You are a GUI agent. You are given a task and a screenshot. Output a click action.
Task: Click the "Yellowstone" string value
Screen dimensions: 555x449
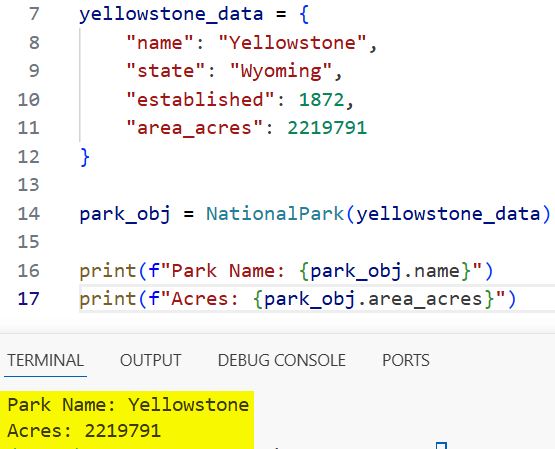(x=292, y=43)
